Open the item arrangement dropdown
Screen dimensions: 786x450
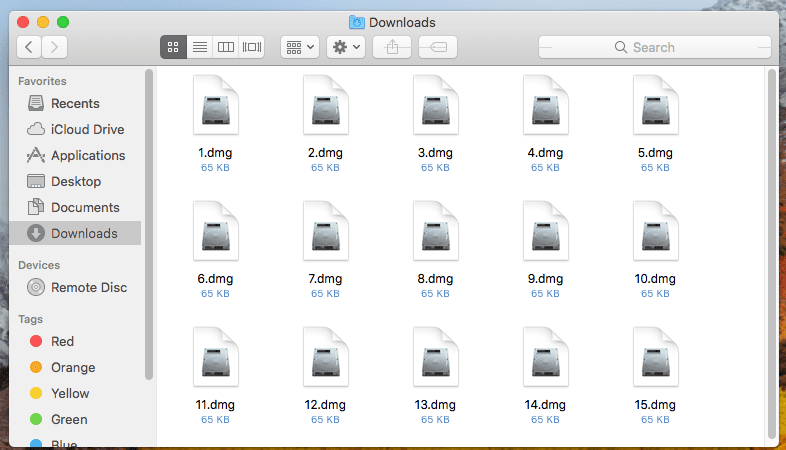(x=300, y=47)
